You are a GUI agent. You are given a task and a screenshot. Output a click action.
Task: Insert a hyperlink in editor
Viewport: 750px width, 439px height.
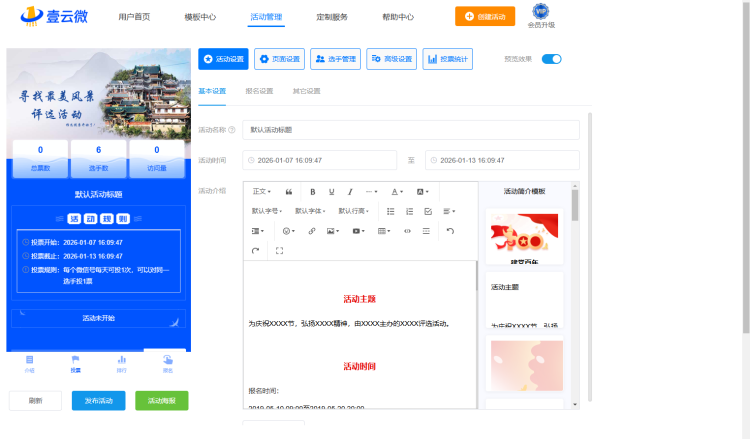coord(311,231)
